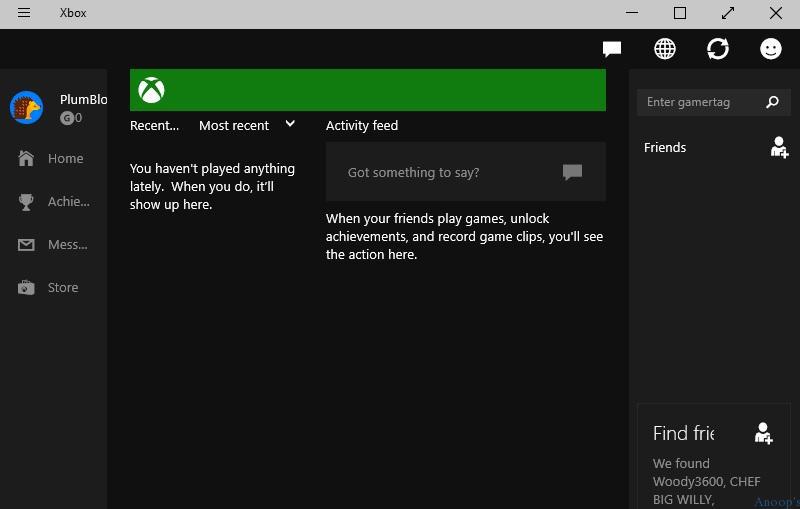Click the Friends heading
Screen dimensions: 800x509
click(665, 147)
